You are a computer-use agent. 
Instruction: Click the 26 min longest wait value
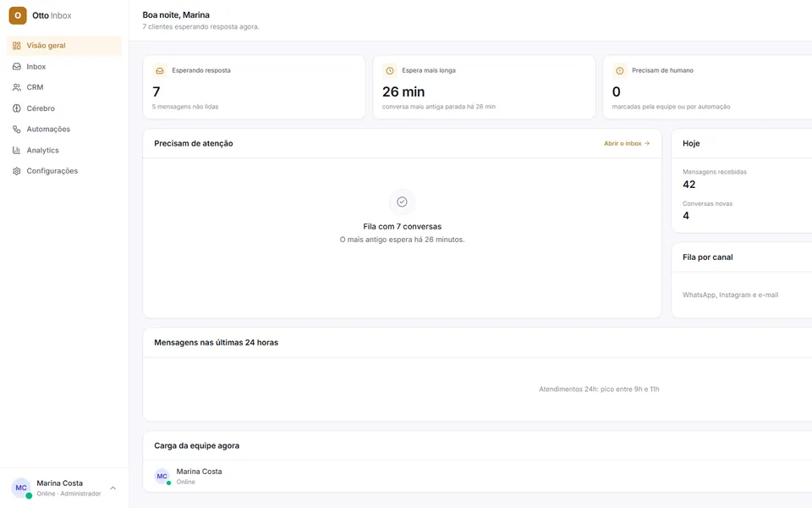coord(403,91)
